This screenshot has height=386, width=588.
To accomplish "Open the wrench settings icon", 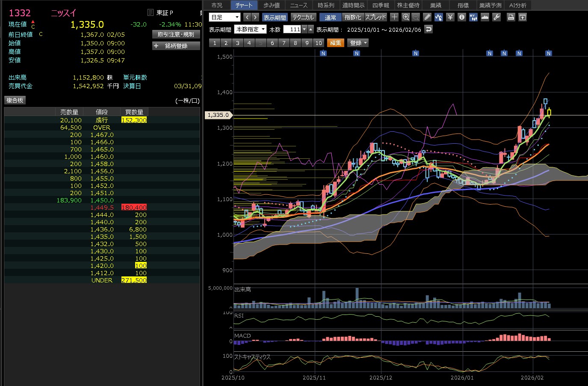I will click(496, 17).
